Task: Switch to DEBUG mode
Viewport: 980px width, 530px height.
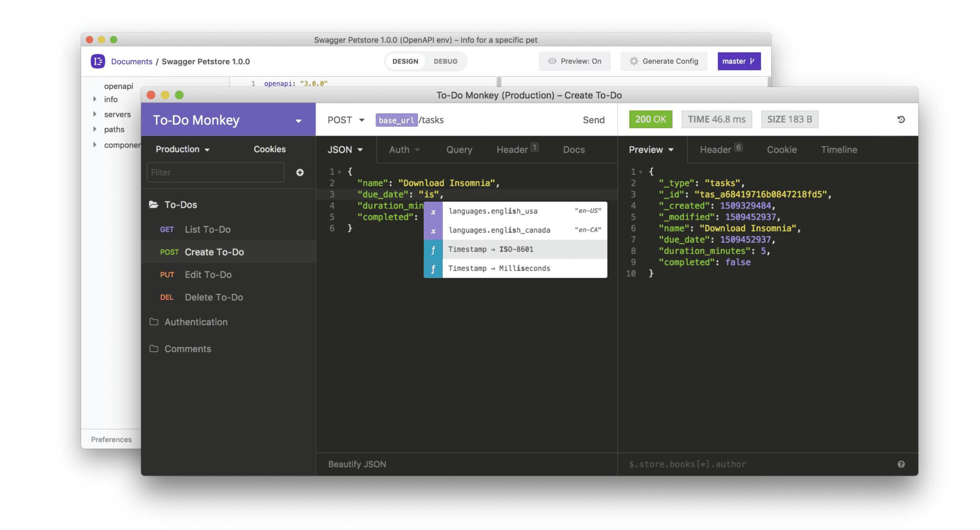Action: (445, 61)
